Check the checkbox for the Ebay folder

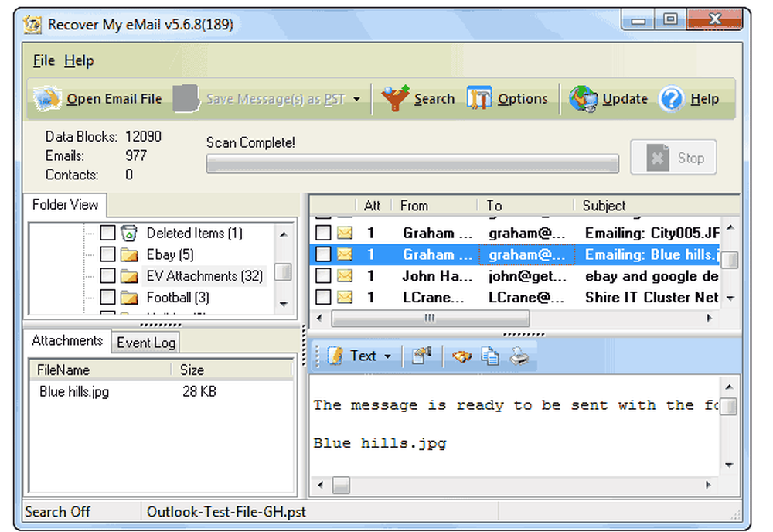click(108, 254)
